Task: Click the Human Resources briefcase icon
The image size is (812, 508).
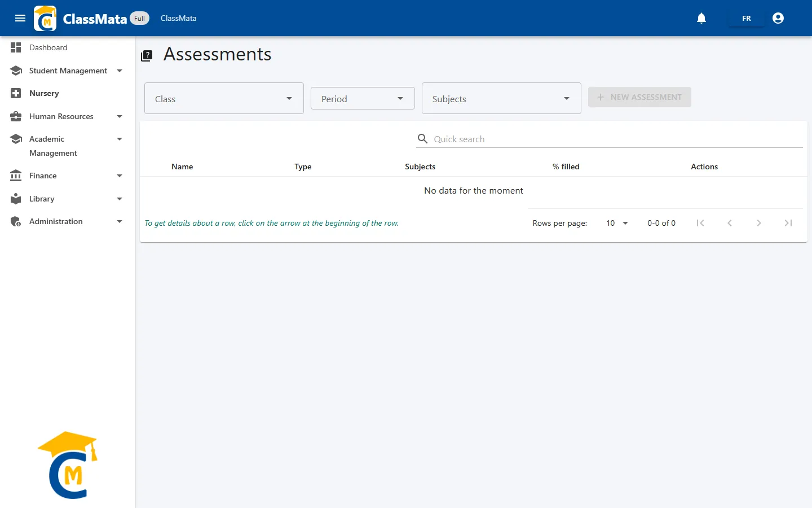Action: (x=16, y=116)
